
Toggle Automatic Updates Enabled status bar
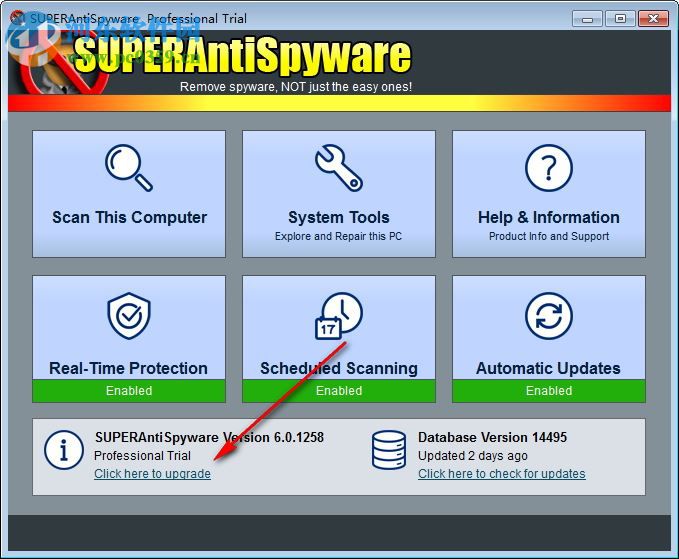click(549, 391)
